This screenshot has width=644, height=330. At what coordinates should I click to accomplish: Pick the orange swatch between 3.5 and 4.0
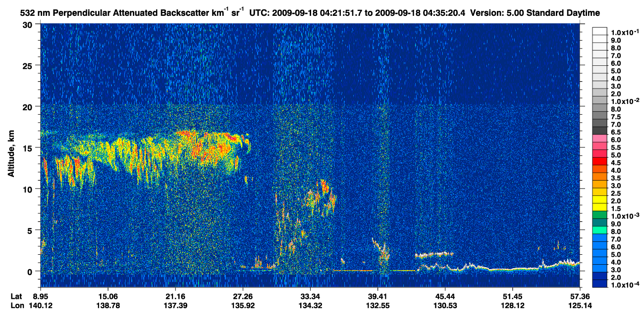click(599, 177)
